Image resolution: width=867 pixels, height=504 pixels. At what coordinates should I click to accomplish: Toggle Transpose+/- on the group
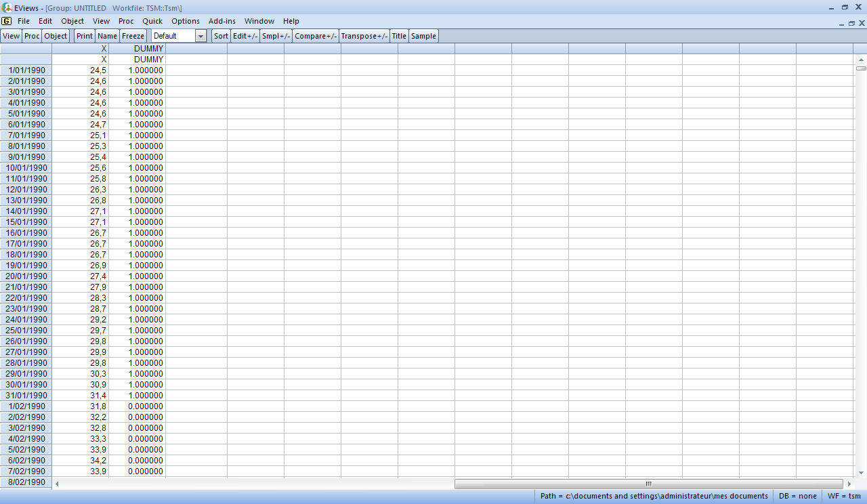364,36
